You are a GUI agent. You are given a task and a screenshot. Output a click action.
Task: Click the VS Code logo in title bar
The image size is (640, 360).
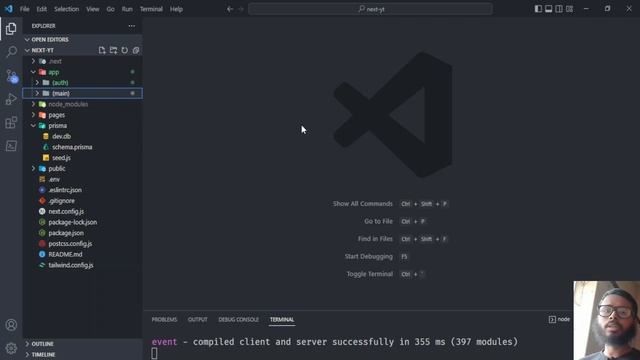[x=9, y=9]
